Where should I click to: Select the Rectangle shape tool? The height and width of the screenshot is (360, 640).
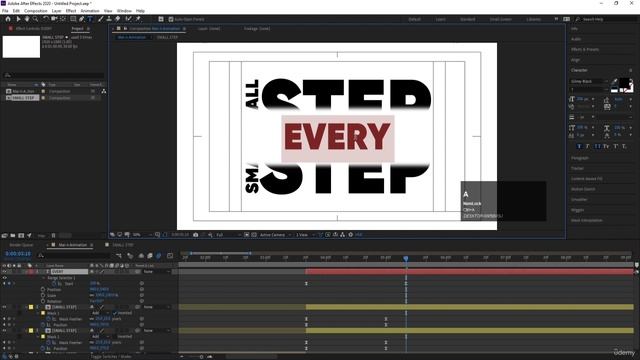point(73,19)
